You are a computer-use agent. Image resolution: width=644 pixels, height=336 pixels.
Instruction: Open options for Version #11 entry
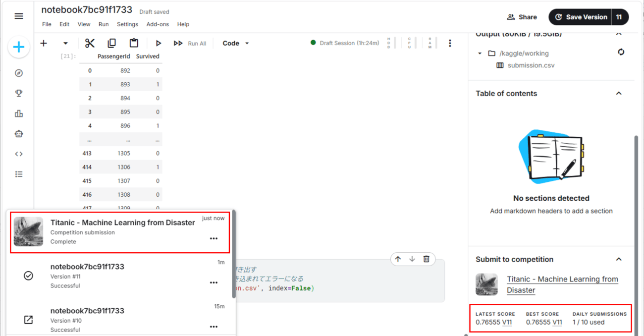coord(214,282)
